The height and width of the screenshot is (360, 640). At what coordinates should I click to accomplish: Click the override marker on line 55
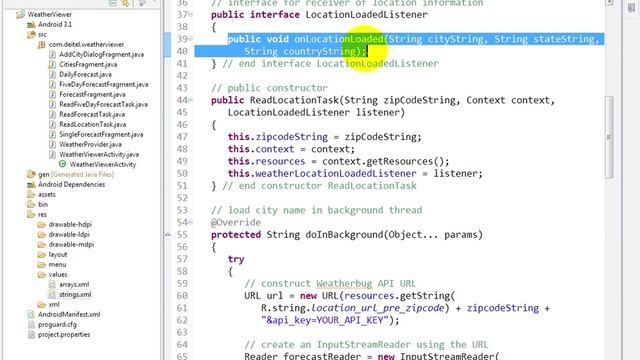(168, 235)
